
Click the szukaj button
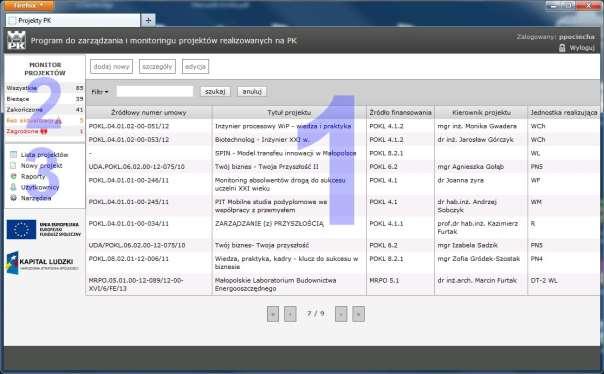[215, 91]
